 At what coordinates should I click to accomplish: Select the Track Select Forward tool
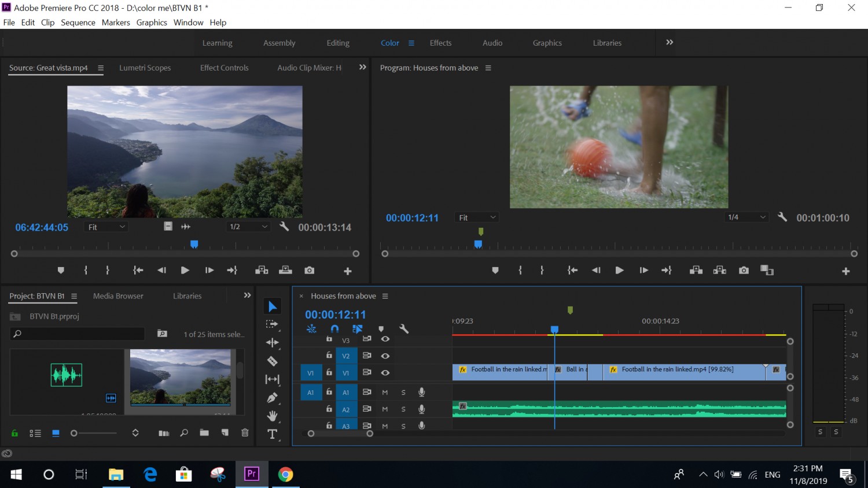[273, 324]
